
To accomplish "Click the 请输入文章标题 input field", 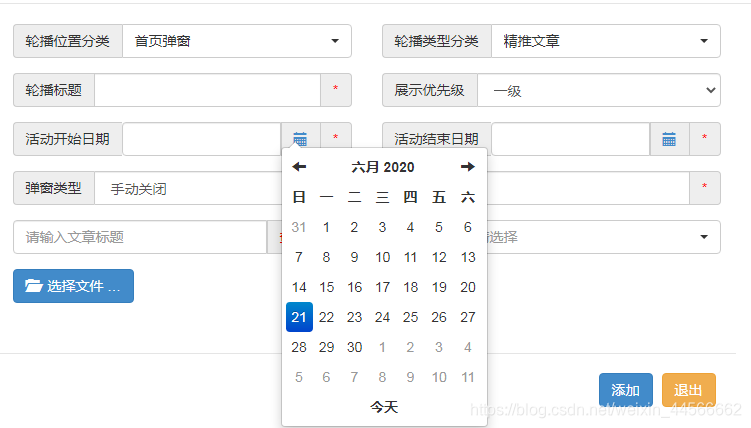I will click(x=140, y=237).
